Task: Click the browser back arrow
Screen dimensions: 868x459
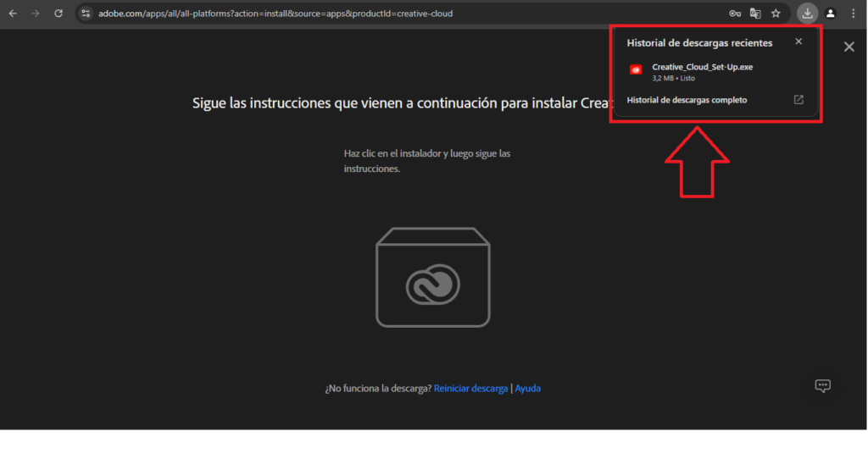Action: point(13,14)
